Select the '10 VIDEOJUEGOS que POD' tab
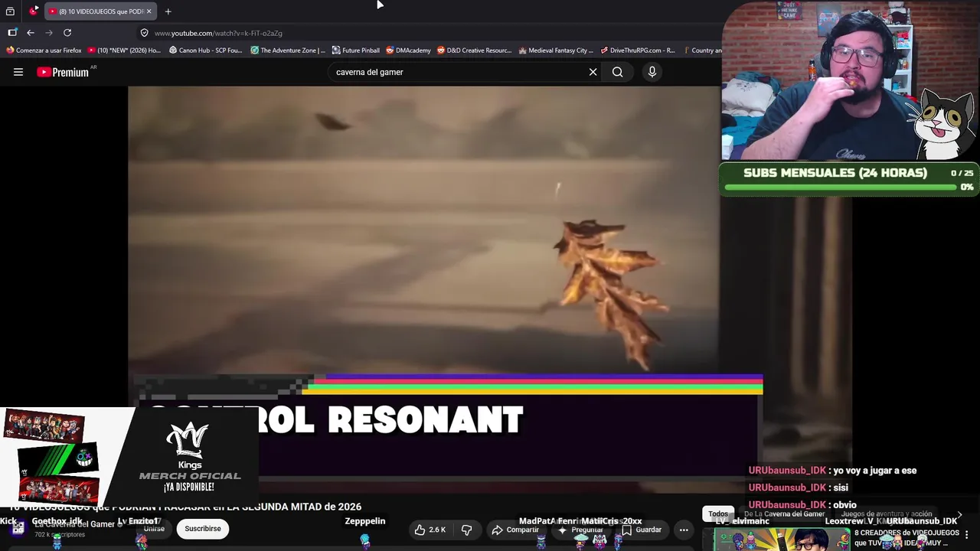The height and width of the screenshot is (551, 980). (x=100, y=11)
